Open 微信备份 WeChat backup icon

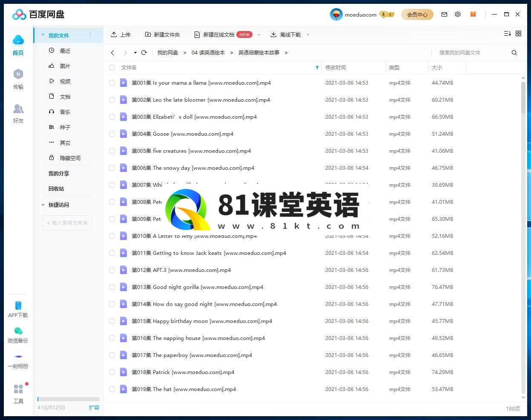[18, 331]
